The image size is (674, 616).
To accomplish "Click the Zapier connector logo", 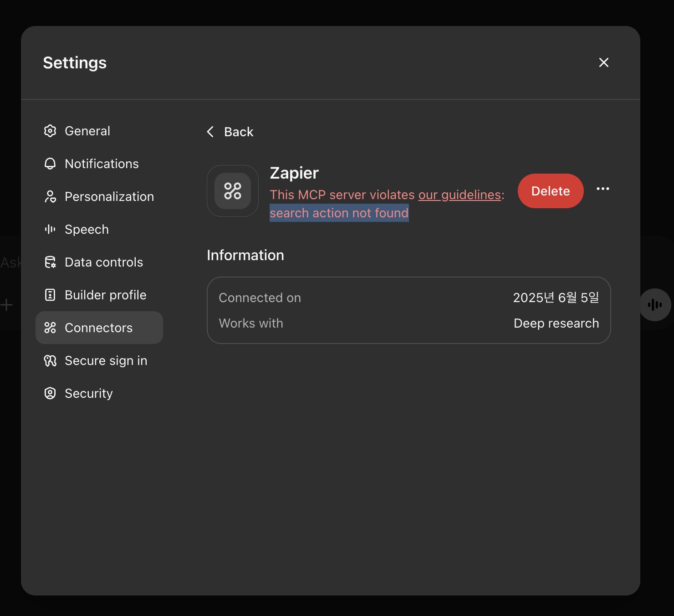I will (233, 191).
